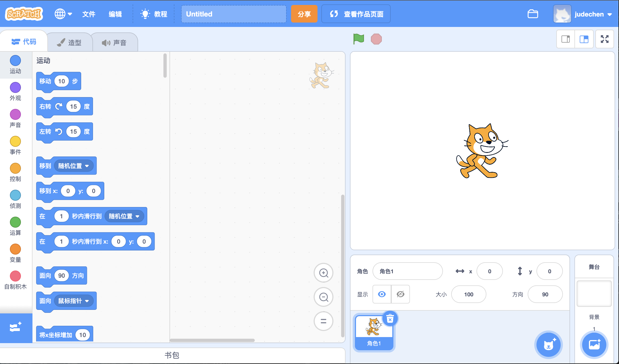Viewport: 619px width, 364px height.
Task: Select the stage backdrop thumbnail
Action: [x=594, y=294]
